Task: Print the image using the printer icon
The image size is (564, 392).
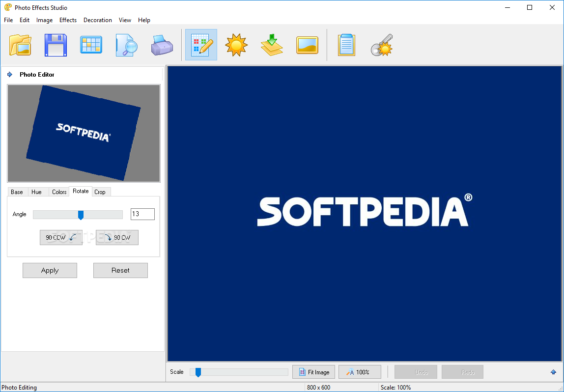Action: pyautogui.click(x=162, y=45)
